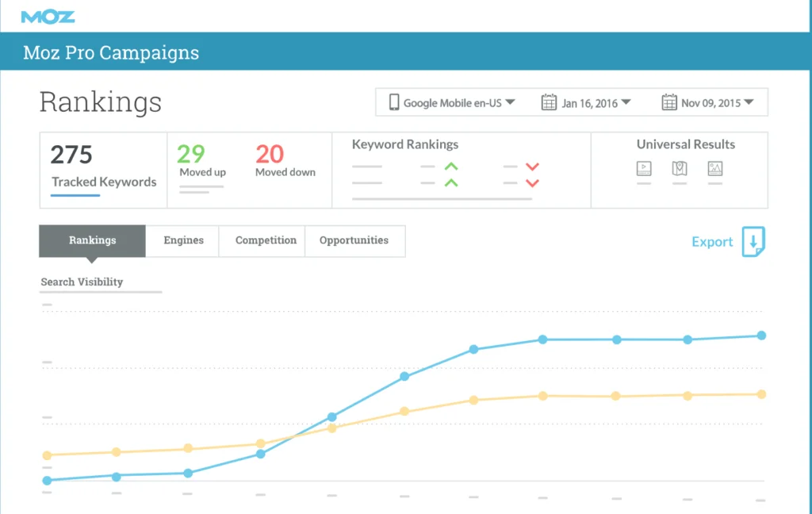Click the top red down chevron in Keyword Rankings
The width and height of the screenshot is (812, 514).
point(532,167)
